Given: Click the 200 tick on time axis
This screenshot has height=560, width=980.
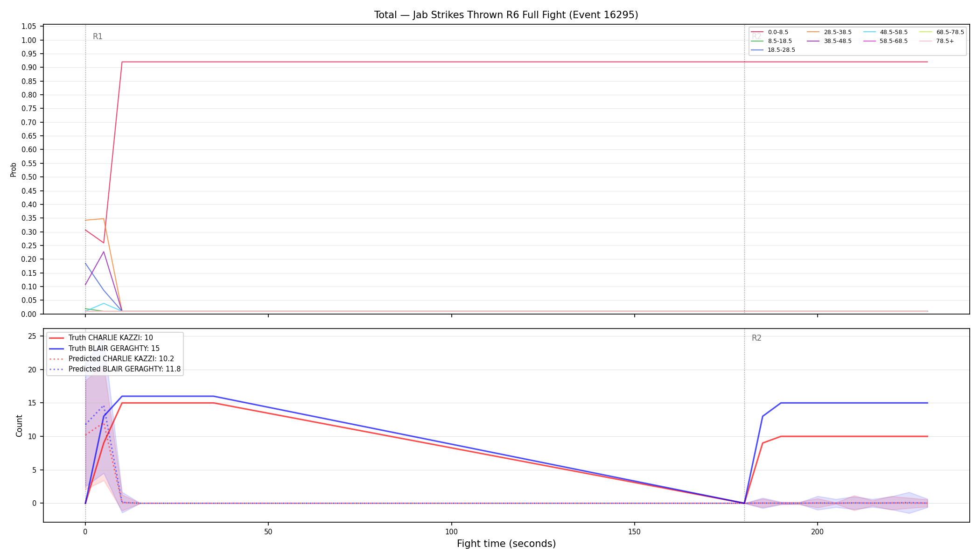Looking at the screenshot, I should coord(818,532).
